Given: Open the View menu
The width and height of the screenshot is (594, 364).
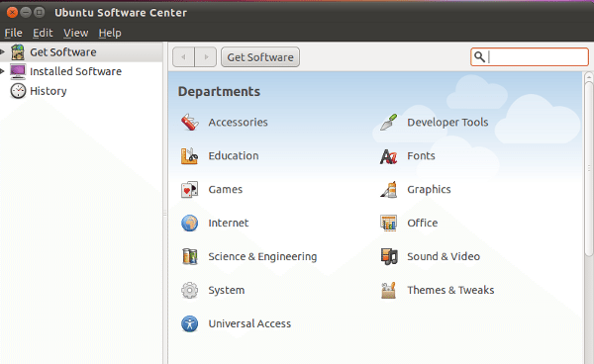Looking at the screenshot, I should click(76, 33).
